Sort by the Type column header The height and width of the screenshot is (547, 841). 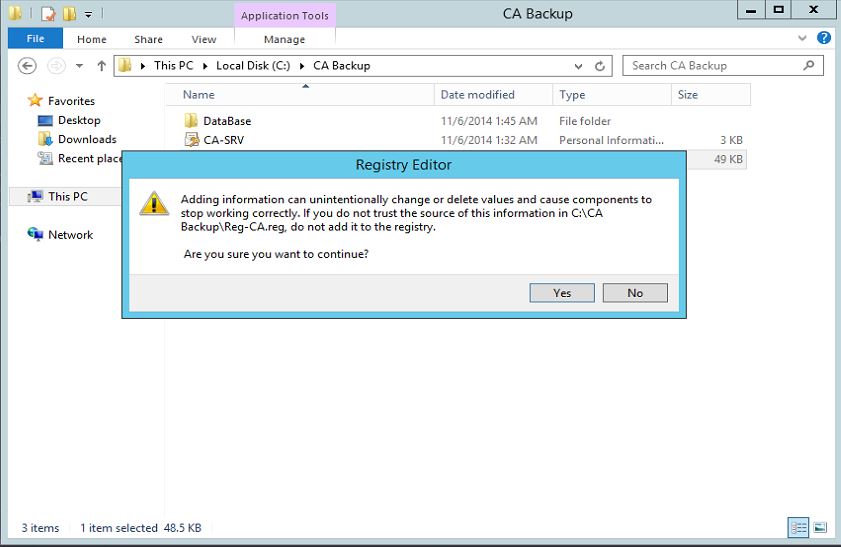coord(611,94)
